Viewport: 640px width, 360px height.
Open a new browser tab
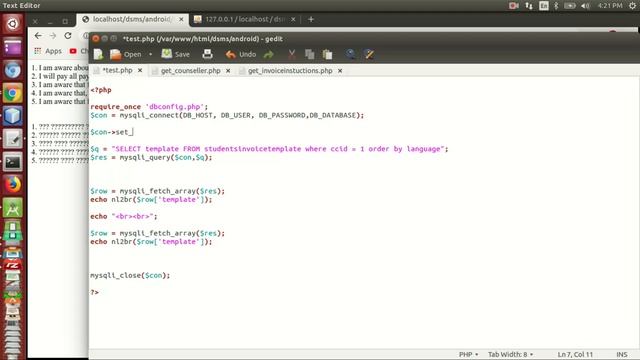point(311,19)
